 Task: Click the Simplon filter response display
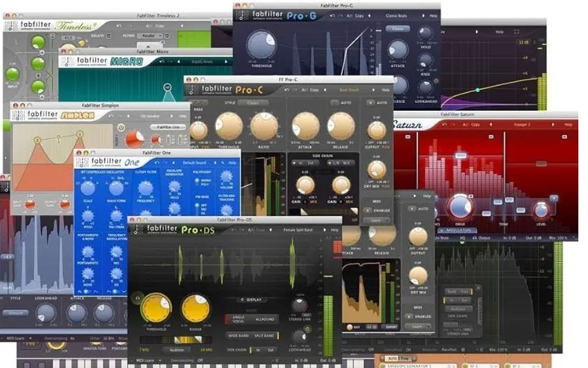pyautogui.click(x=62, y=157)
